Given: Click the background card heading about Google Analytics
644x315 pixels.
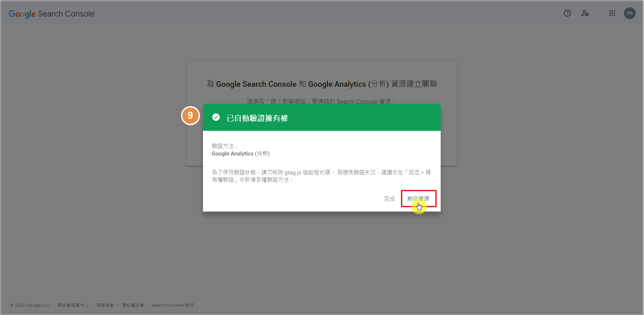Looking at the screenshot, I should point(321,84).
